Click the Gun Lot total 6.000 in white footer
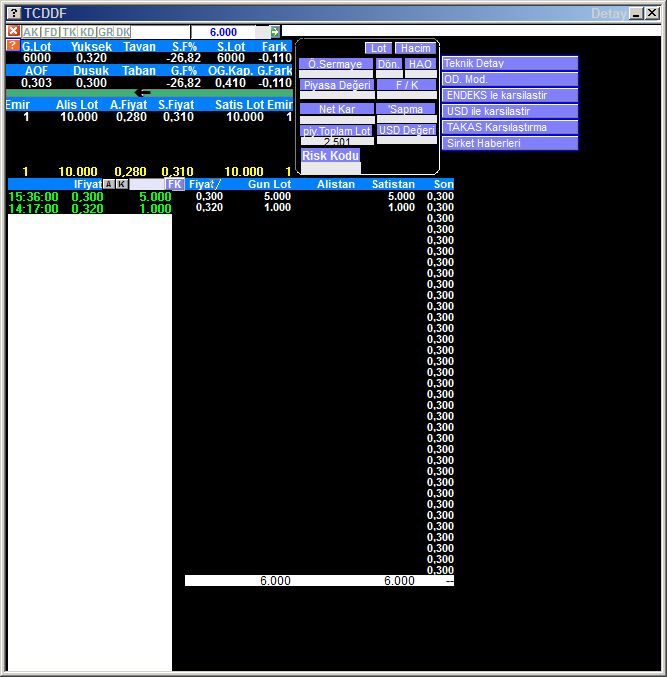The height and width of the screenshot is (677, 667). [275, 581]
